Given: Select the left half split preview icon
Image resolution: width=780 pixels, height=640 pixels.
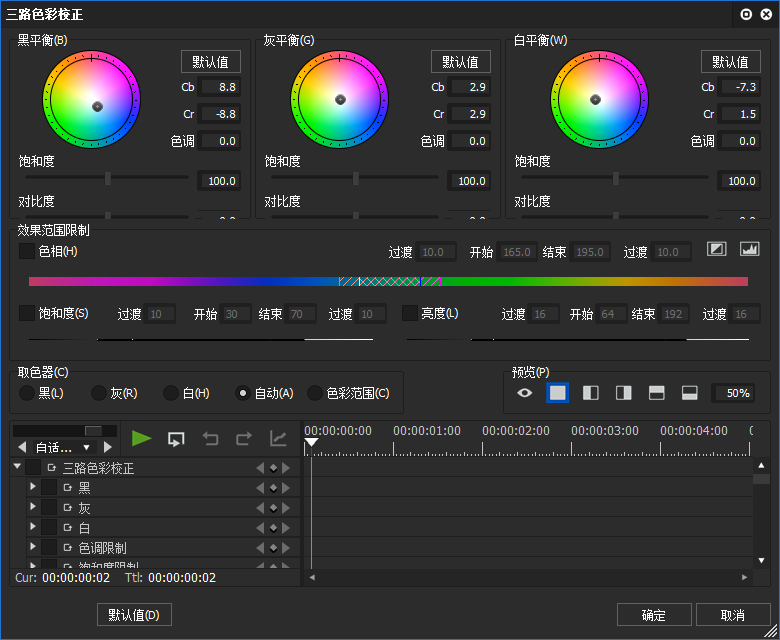Looking at the screenshot, I should coord(590,393).
